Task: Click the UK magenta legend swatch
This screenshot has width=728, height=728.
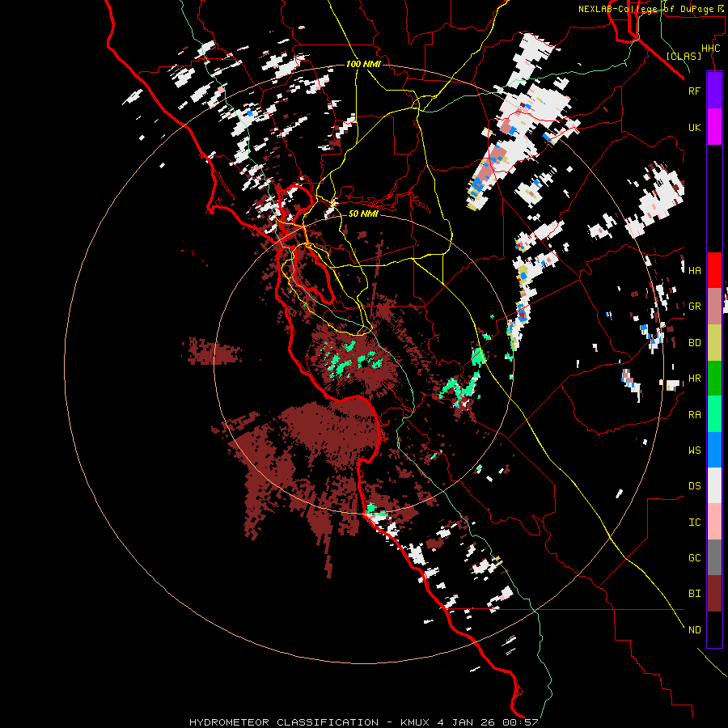Action: click(714, 127)
